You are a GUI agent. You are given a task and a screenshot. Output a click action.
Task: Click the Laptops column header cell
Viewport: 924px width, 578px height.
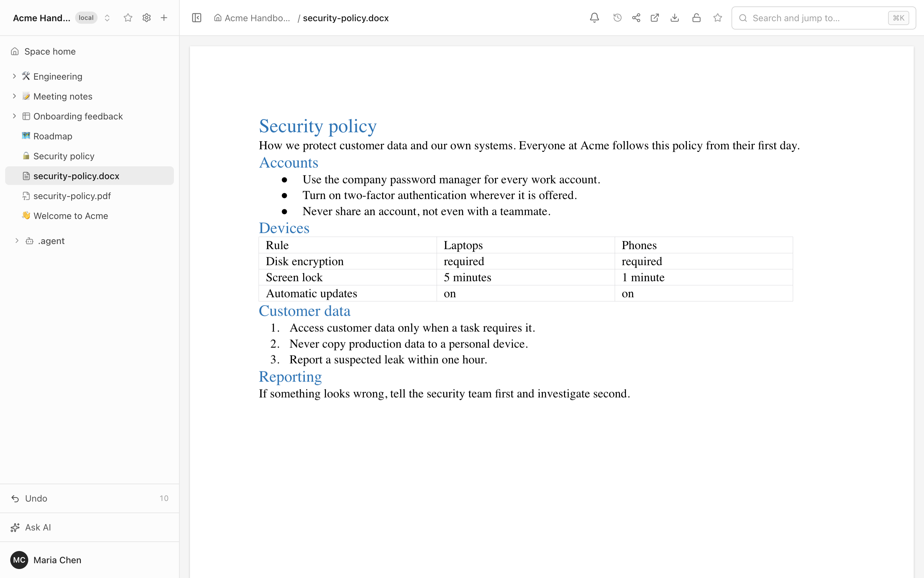526,245
